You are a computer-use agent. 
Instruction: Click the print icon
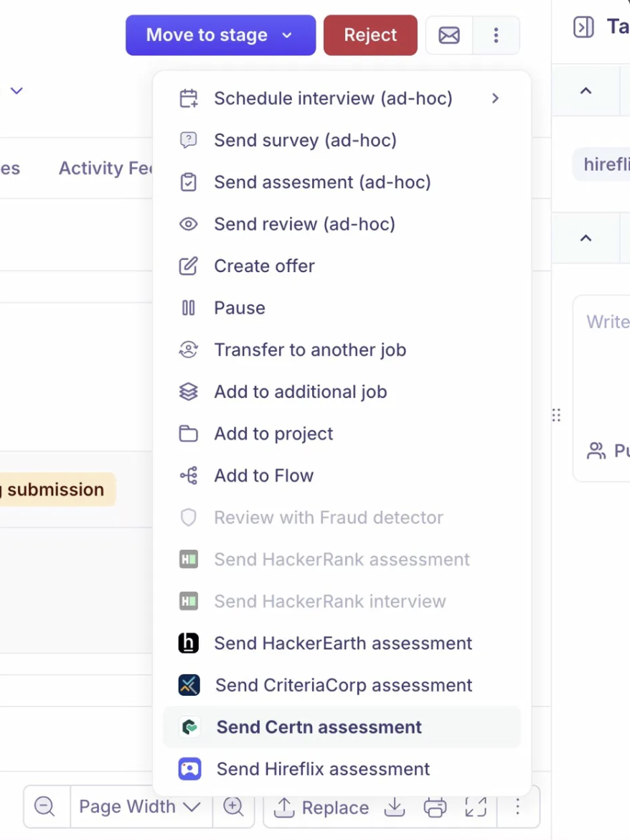click(x=435, y=807)
